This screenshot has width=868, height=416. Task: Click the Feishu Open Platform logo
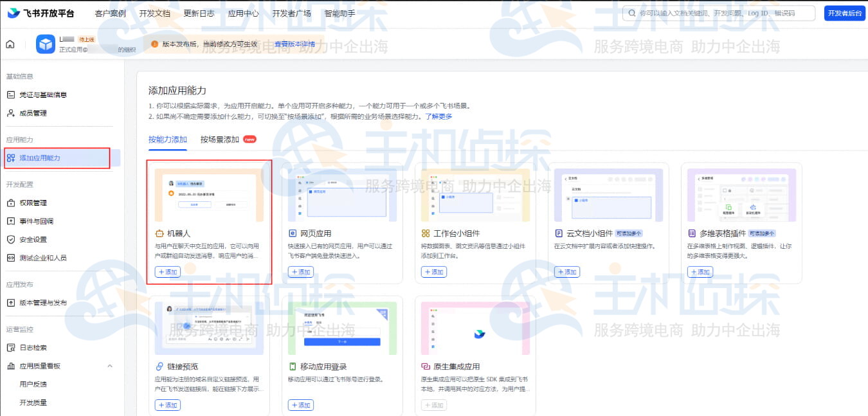41,14
